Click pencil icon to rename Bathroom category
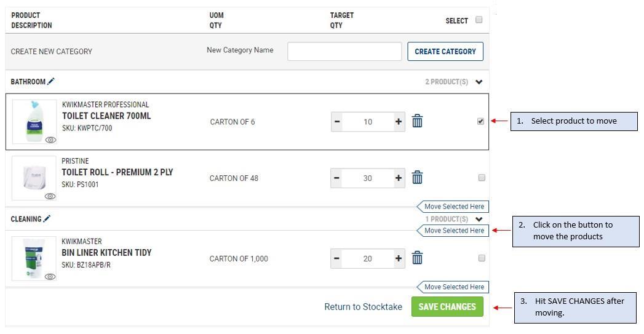The height and width of the screenshot is (334, 644). [51, 81]
